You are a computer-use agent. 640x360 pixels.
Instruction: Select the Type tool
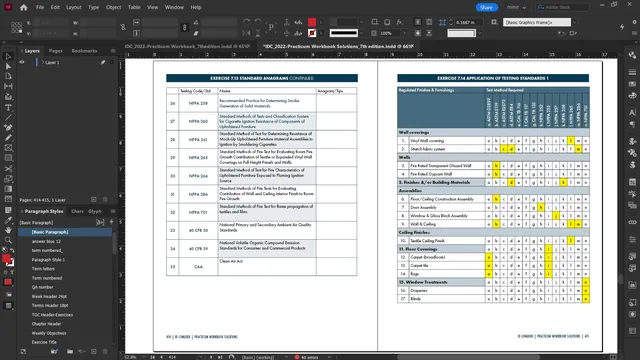coord(8,108)
